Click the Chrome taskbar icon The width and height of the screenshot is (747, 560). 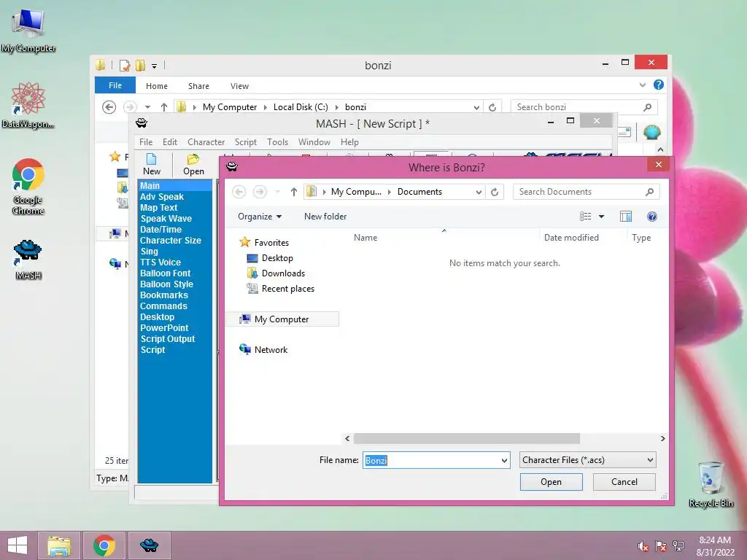(x=104, y=545)
